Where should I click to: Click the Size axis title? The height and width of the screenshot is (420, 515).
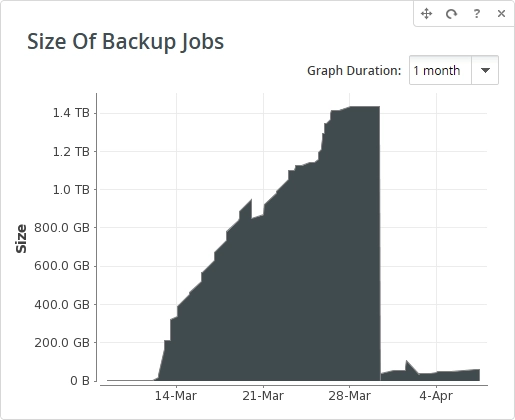[x=21, y=239]
